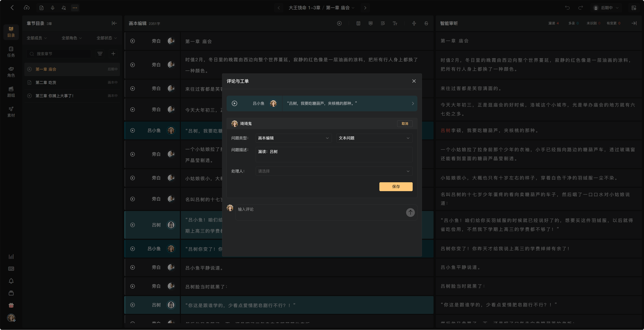Toggle the chapter list filter icon

tap(100, 54)
